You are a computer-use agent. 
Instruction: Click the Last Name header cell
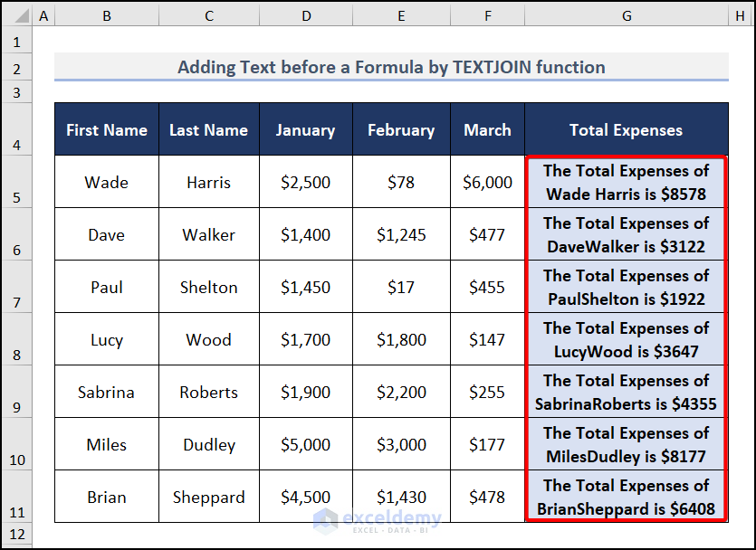209,130
